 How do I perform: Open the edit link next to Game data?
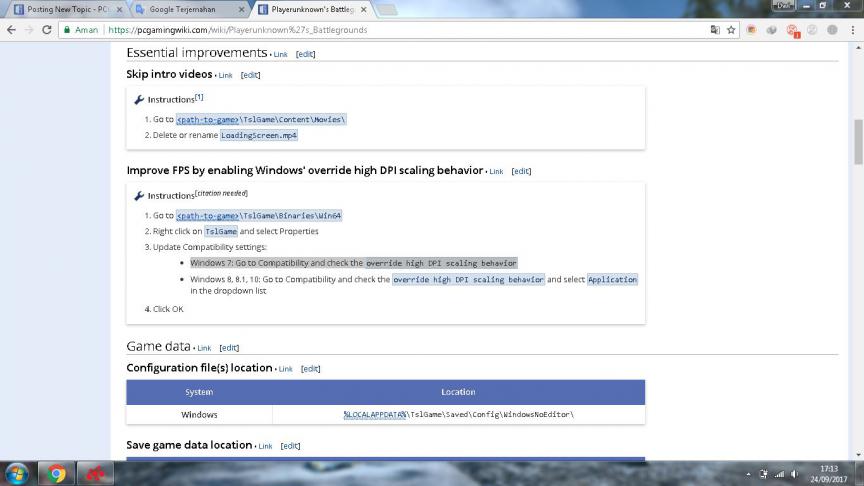click(229, 348)
